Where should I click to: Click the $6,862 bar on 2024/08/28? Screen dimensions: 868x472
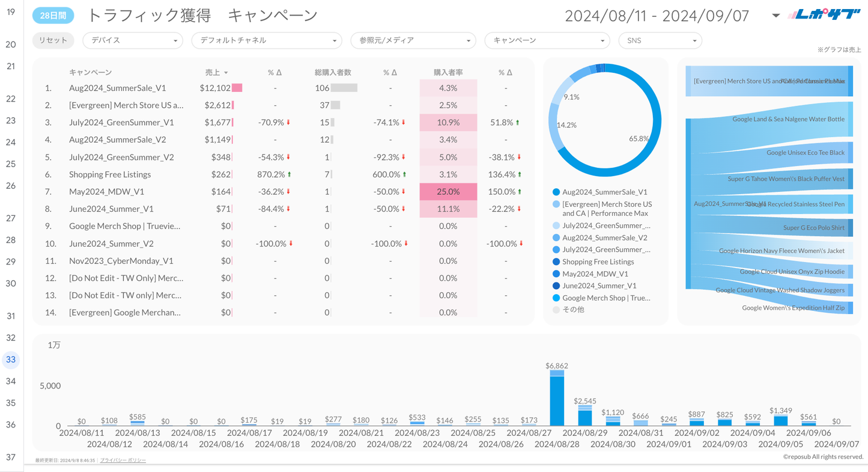pyautogui.click(x=557, y=400)
